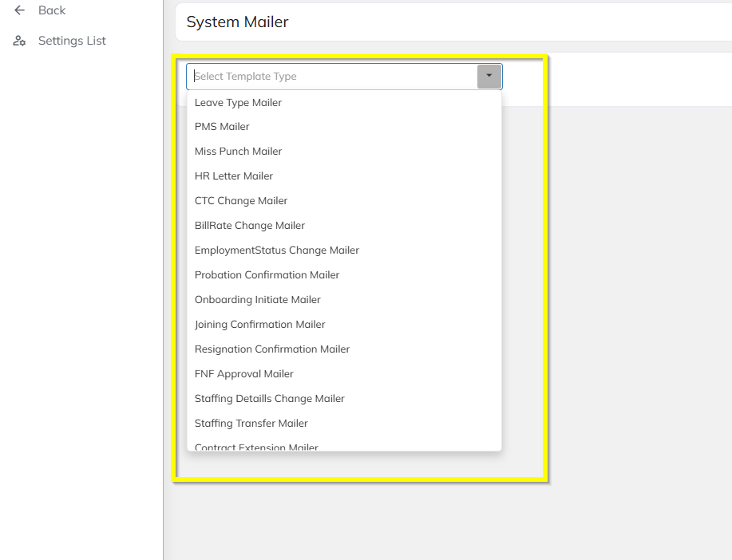Choose CTC Change Mailer

click(x=344, y=201)
